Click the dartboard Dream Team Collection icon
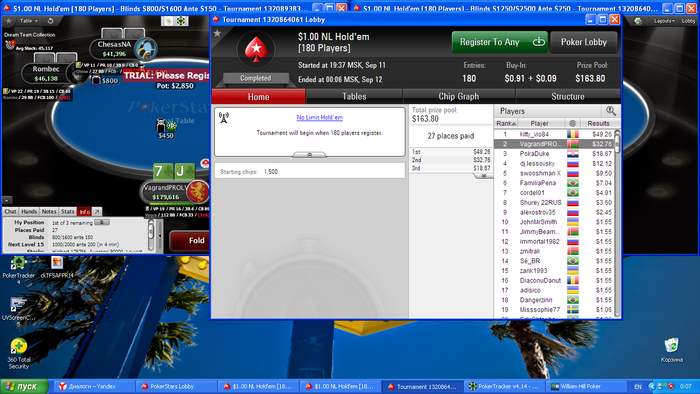The height and width of the screenshot is (394, 700). point(9,45)
